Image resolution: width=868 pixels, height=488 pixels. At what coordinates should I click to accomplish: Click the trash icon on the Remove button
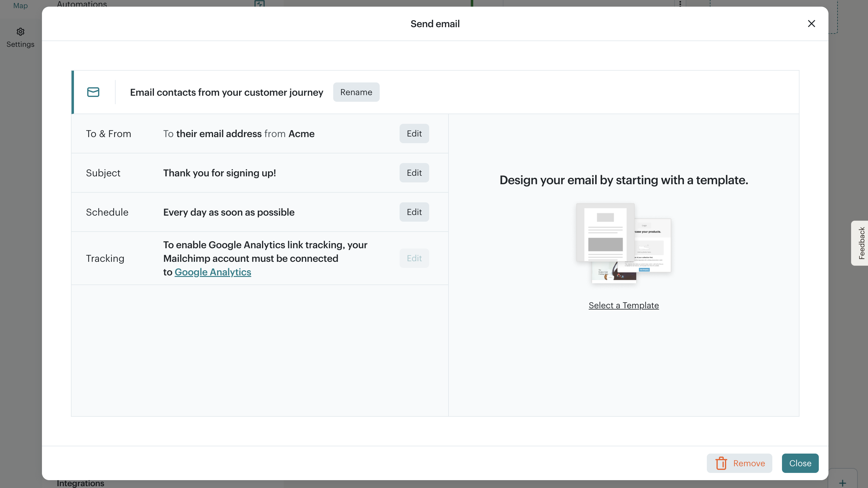pos(721,463)
